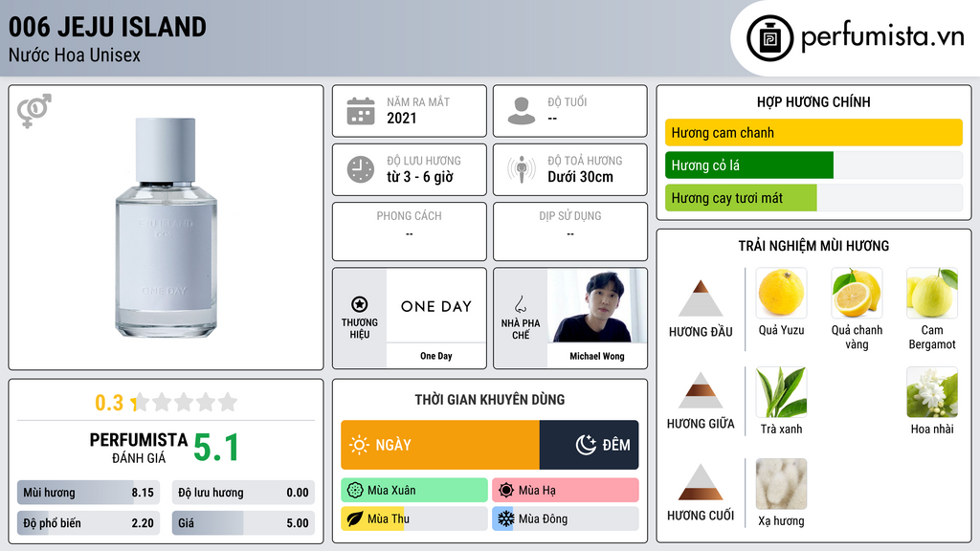
Task: Click the Michael Wong name caption
Action: (597, 356)
